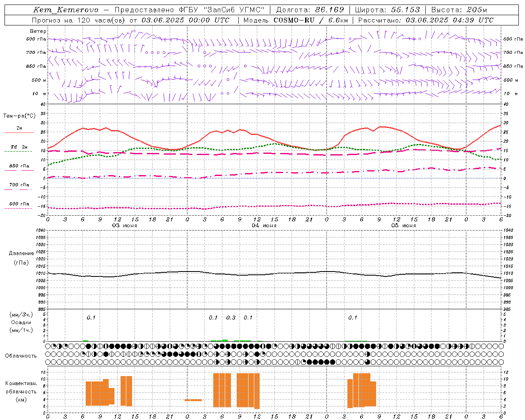Click the station name Kem_Kemerovo in header
The height and width of the screenshot is (420, 525).
(66, 10)
